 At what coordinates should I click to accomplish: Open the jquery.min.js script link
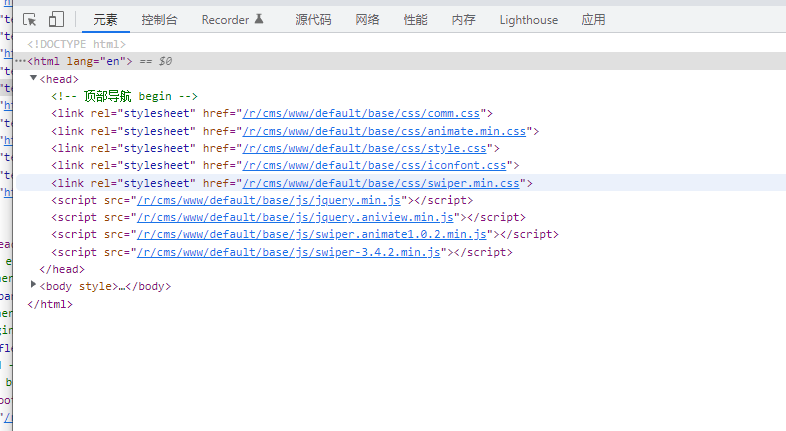click(275, 200)
